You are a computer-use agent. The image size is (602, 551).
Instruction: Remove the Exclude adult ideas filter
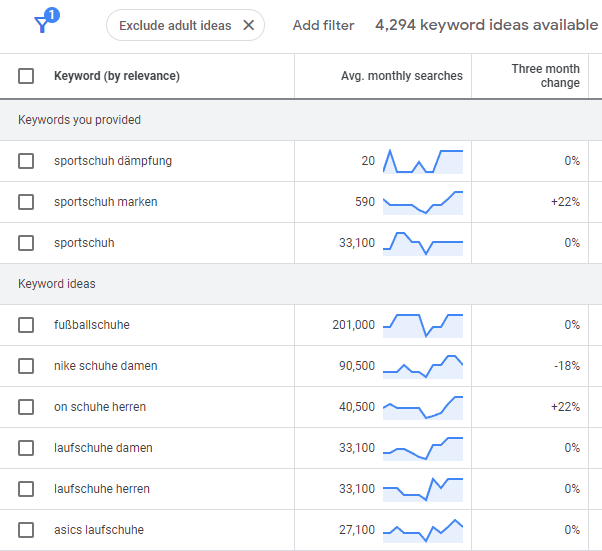[249, 25]
